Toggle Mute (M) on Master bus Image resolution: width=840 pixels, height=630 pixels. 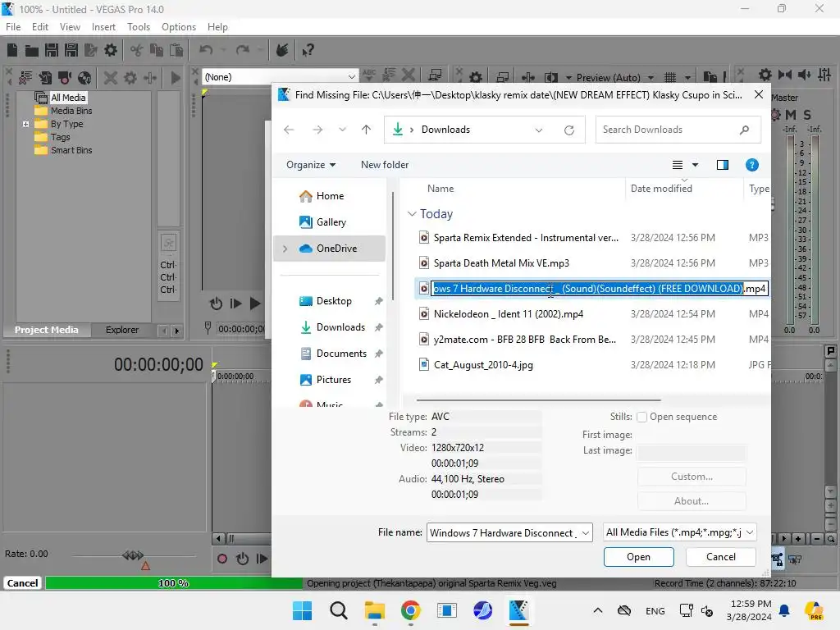790,115
